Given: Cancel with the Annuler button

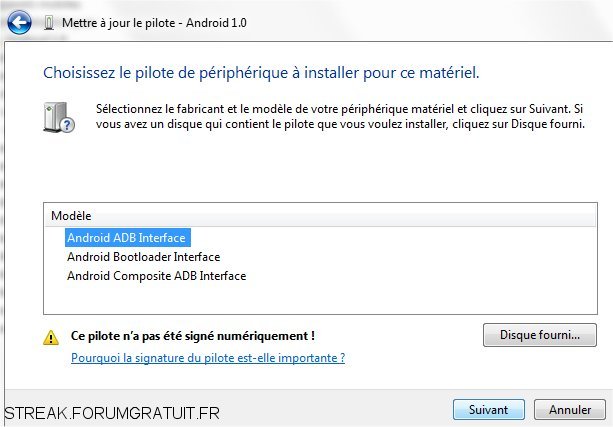Looking at the screenshot, I should click(x=570, y=410).
